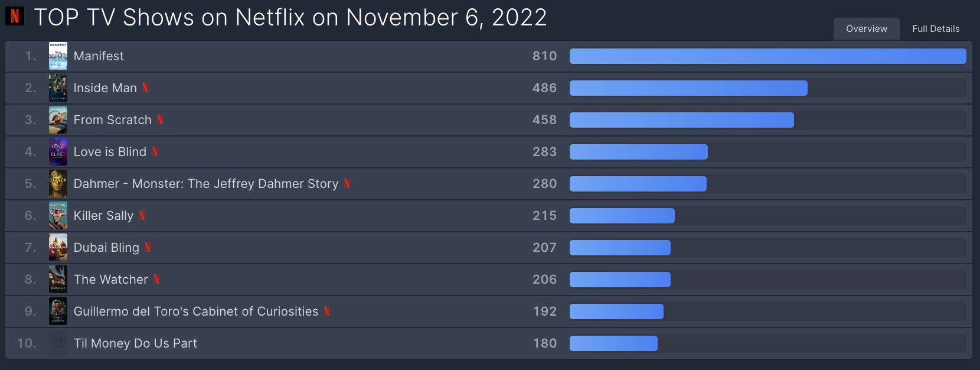
Task: Open the Inside Man title link
Action: click(105, 88)
